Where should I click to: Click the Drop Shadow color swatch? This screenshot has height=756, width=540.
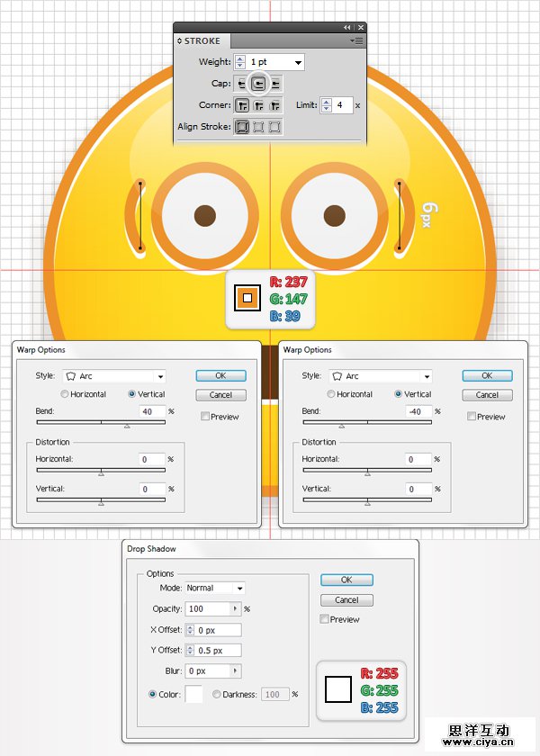[x=194, y=694]
